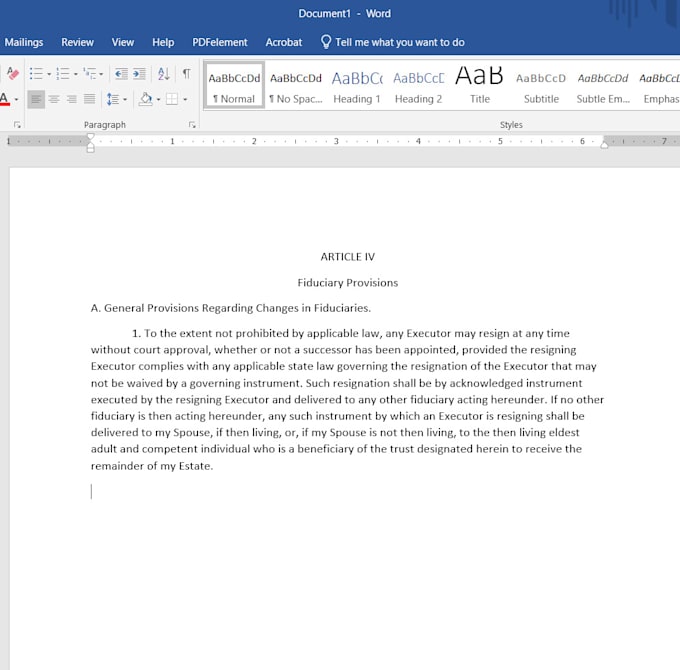Click the Font Color red A swatch
The image size is (680, 670).
click(x=4, y=99)
